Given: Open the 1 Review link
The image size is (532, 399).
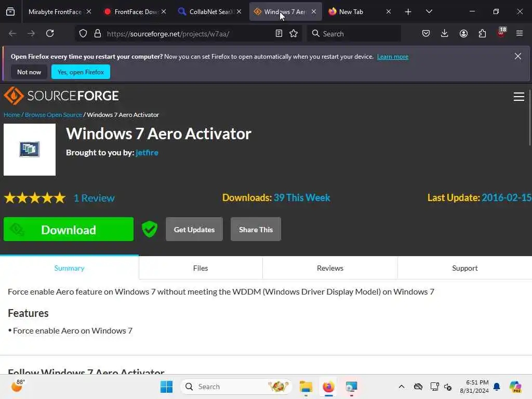Looking at the screenshot, I should [x=95, y=198].
